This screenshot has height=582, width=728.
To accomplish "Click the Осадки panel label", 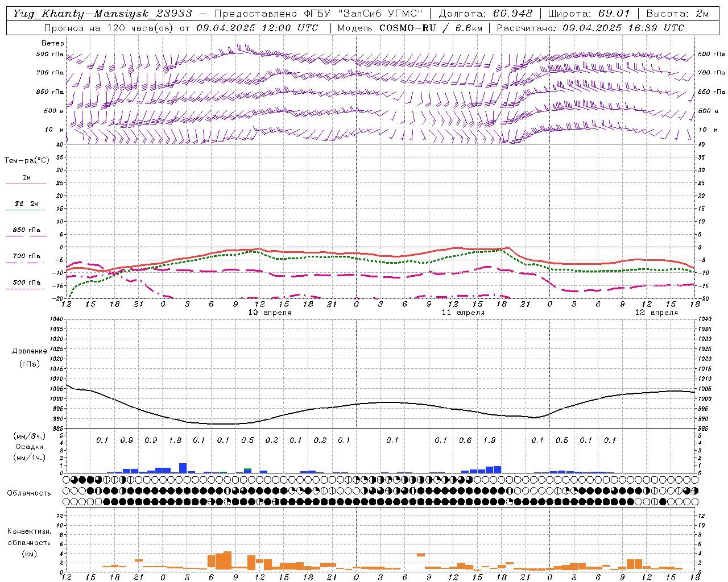I will pos(30,447).
